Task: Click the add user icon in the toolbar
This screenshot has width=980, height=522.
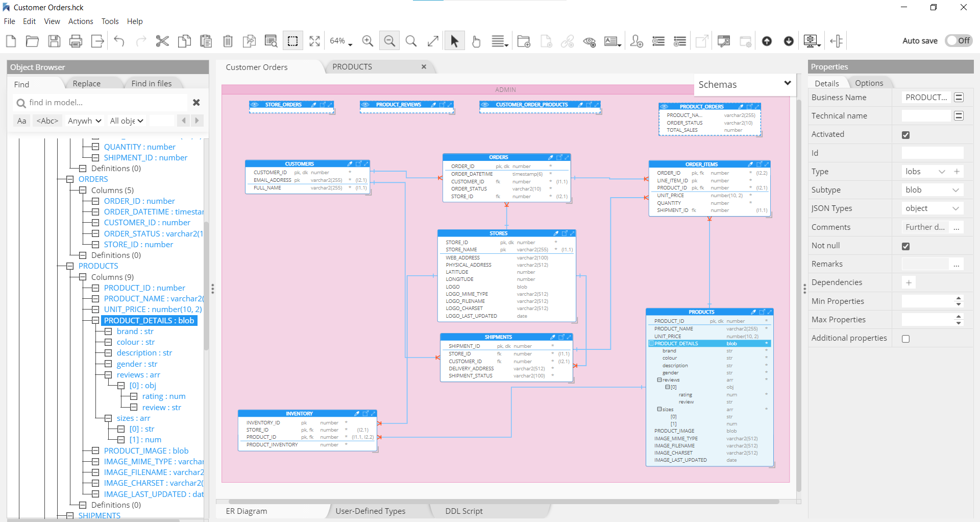Action: (x=636, y=41)
